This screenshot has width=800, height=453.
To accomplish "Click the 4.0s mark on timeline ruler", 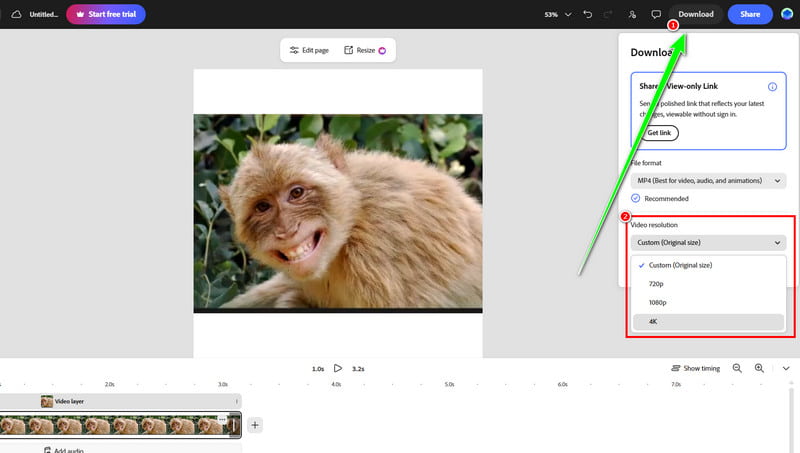I will click(336, 384).
